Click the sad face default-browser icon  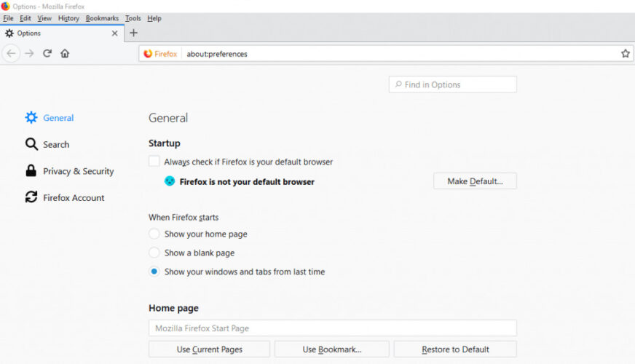click(170, 181)
